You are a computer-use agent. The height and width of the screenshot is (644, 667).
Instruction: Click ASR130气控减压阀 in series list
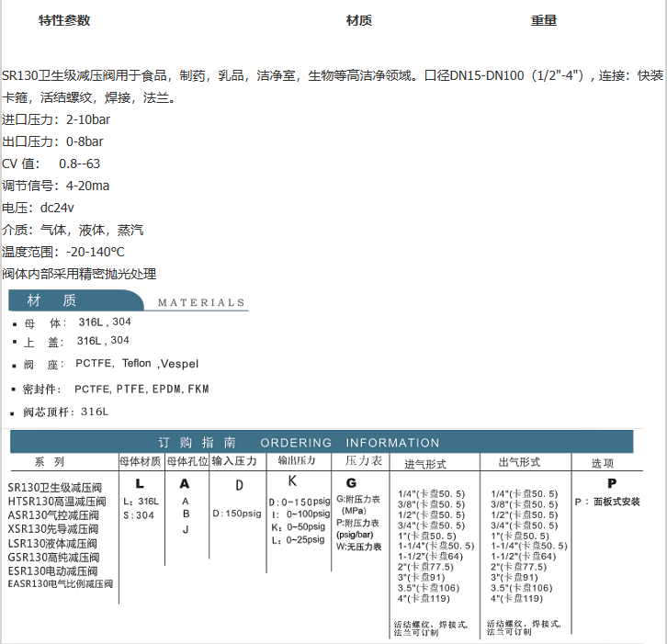coord(53,515)
